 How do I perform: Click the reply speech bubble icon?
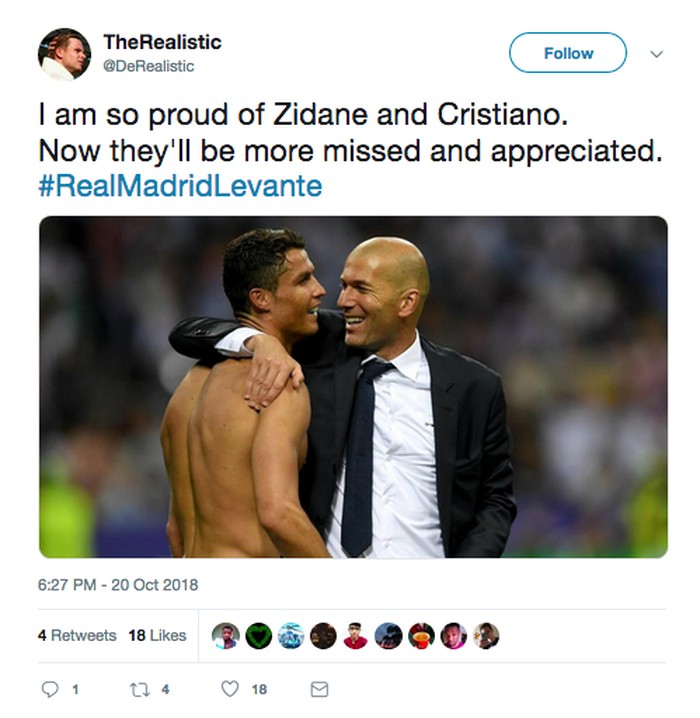[49, 689]
